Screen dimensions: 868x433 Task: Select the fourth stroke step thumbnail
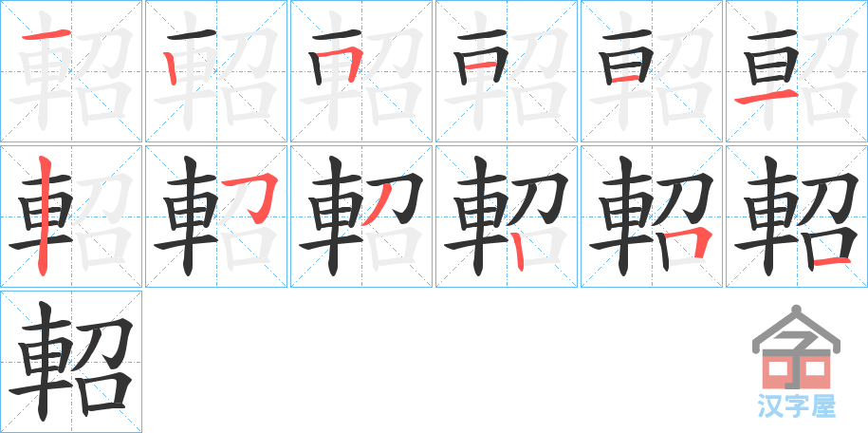507,71
